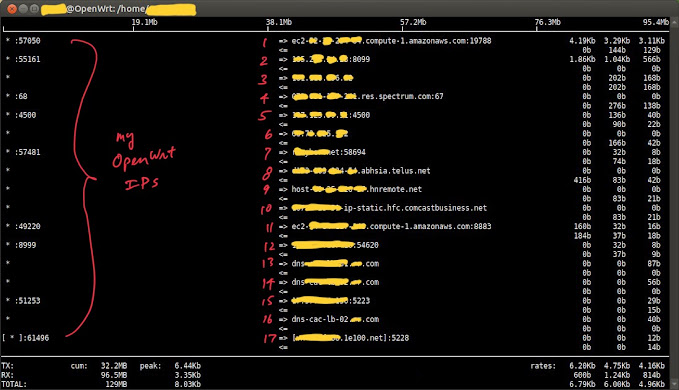Click the 'hnremote.net' host entry
Screen dimensions: 679x390
point(357,189)
